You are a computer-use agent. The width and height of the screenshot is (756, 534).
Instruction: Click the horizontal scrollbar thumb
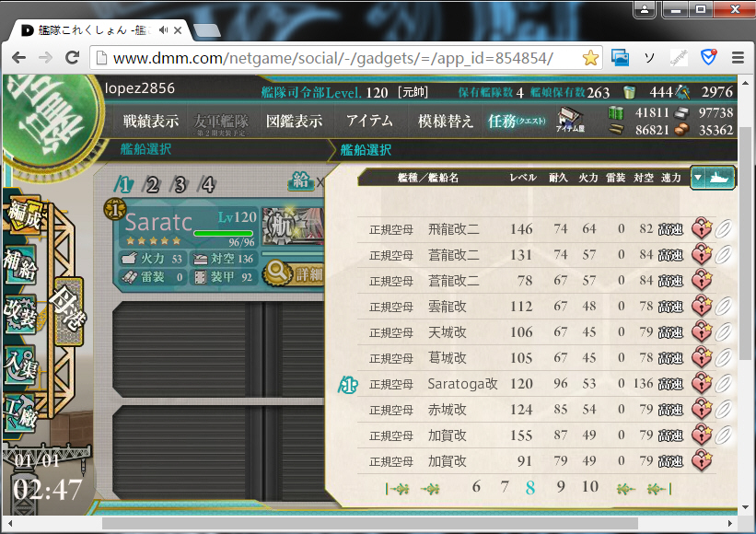369,523
